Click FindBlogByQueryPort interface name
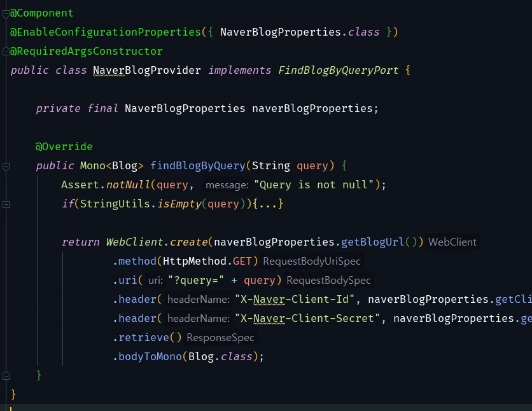The height and width of the screenshot is (411, 532). point(339,70)
